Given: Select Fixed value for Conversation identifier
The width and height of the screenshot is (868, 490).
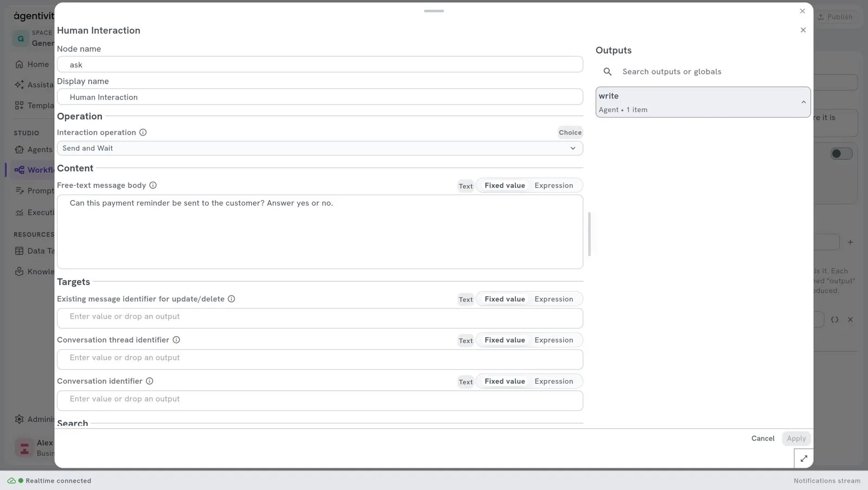Looking at the screenshot, I should coord(505,381).
